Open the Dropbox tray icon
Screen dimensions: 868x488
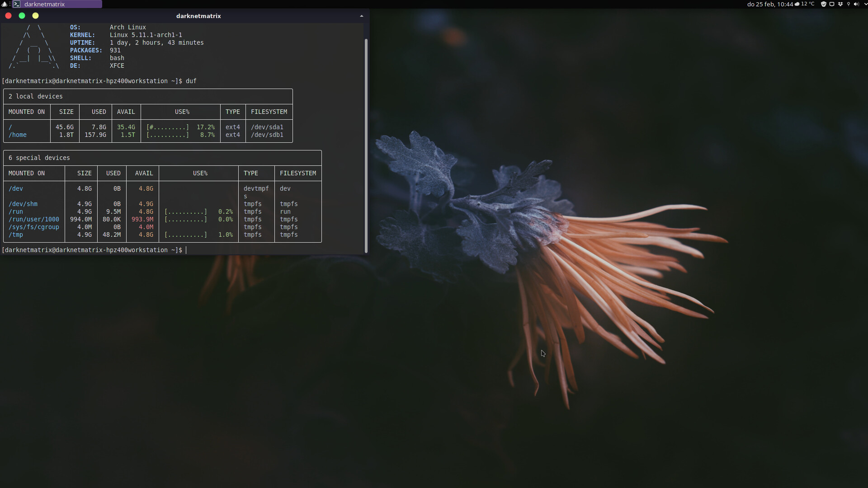840,4
